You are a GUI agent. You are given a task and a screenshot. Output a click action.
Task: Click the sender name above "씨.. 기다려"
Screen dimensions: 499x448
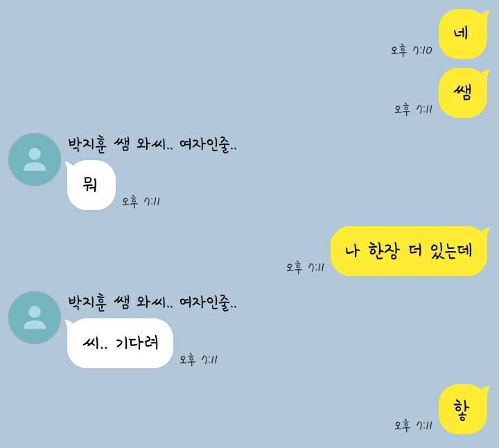pos(152,302)
